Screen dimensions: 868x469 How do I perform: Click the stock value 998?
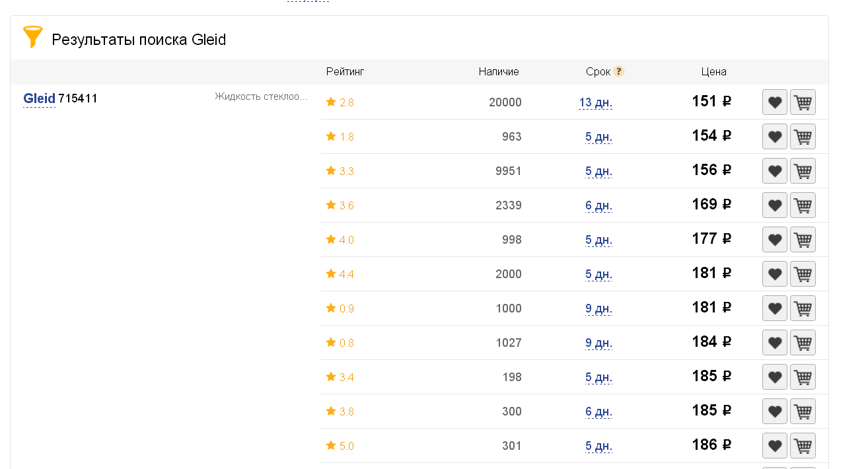pos(511,240)
